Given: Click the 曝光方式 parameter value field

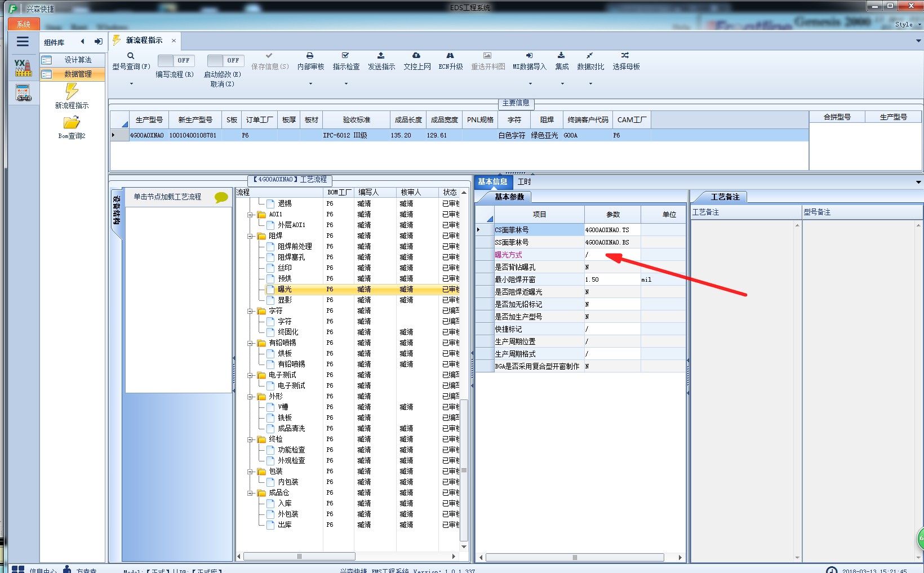Looking at the screenshot, I should [612, 255].
